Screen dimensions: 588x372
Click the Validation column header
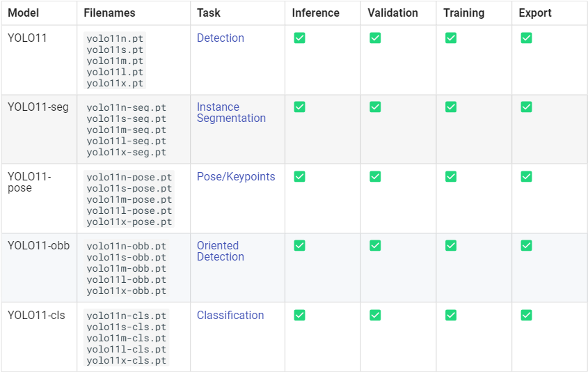pos(392,13)
